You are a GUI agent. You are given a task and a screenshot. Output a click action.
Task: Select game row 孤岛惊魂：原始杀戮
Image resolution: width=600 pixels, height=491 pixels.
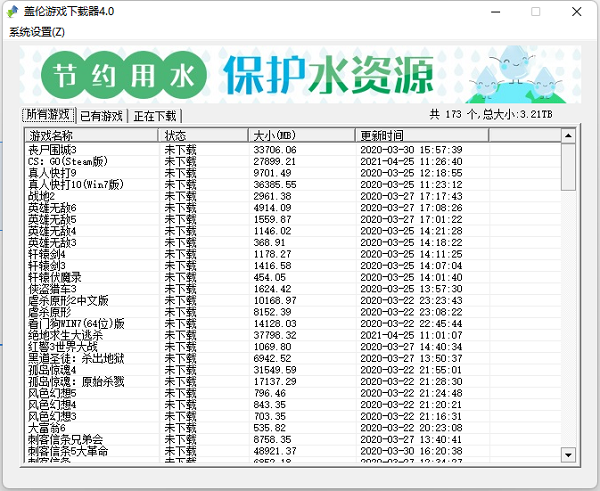293,382
